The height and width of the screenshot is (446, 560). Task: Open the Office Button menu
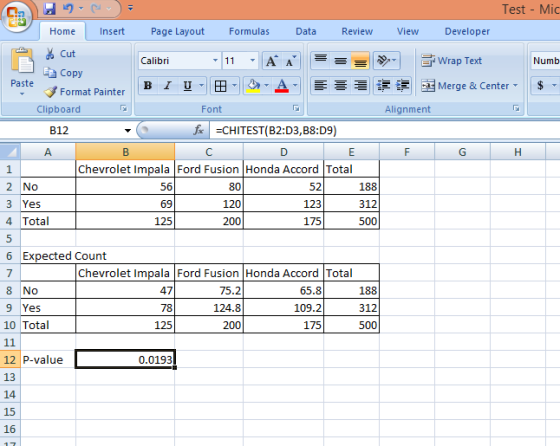click(16, 16)
